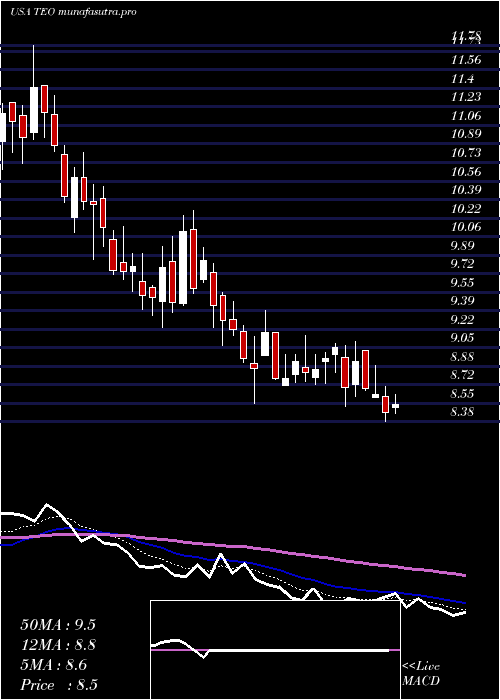
Task: Click the pink 50MA line
Action: 232,547
